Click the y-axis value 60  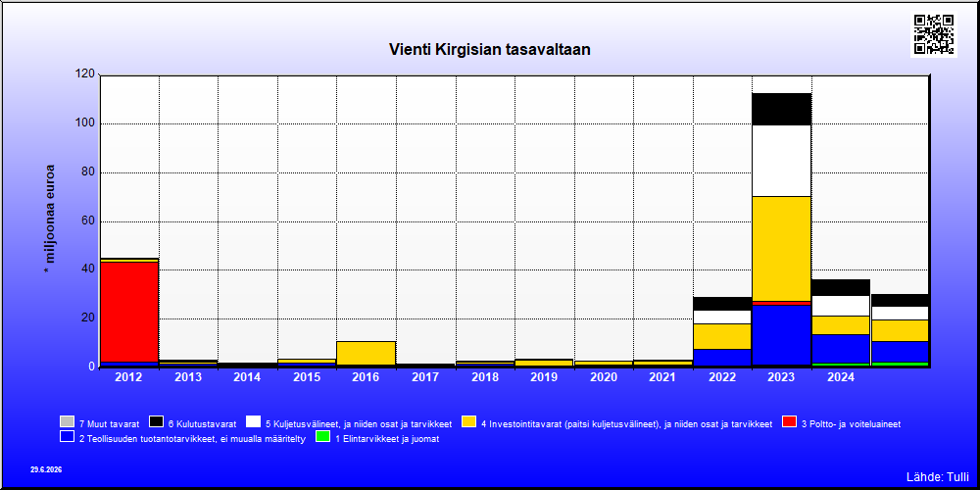[87, 220]
